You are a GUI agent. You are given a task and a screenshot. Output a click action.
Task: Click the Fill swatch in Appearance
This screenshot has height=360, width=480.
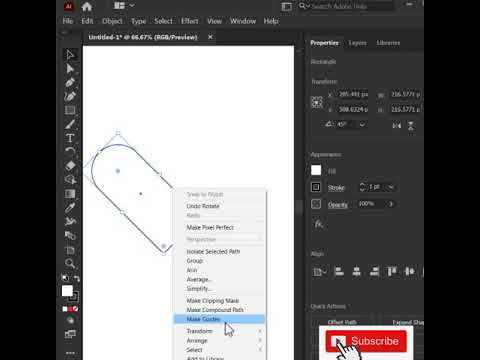pyautogui.click(x=316, y=170)
